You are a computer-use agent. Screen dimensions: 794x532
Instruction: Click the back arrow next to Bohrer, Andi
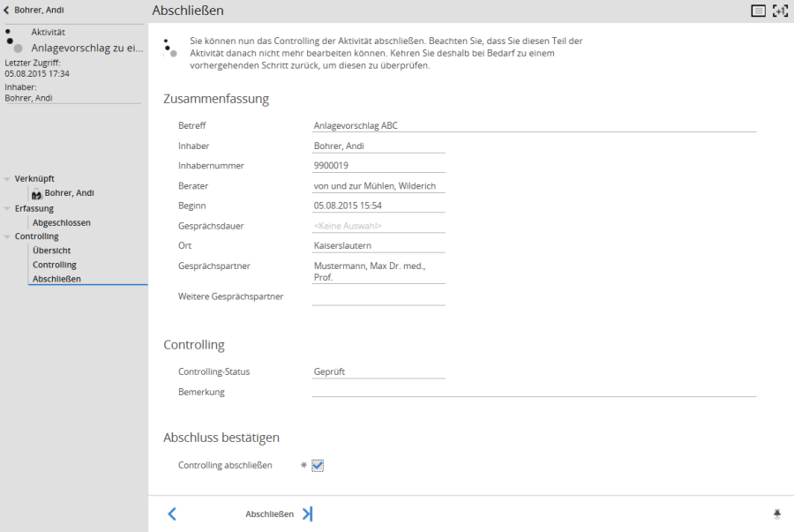pyautogui.click(x=7, y=11)
